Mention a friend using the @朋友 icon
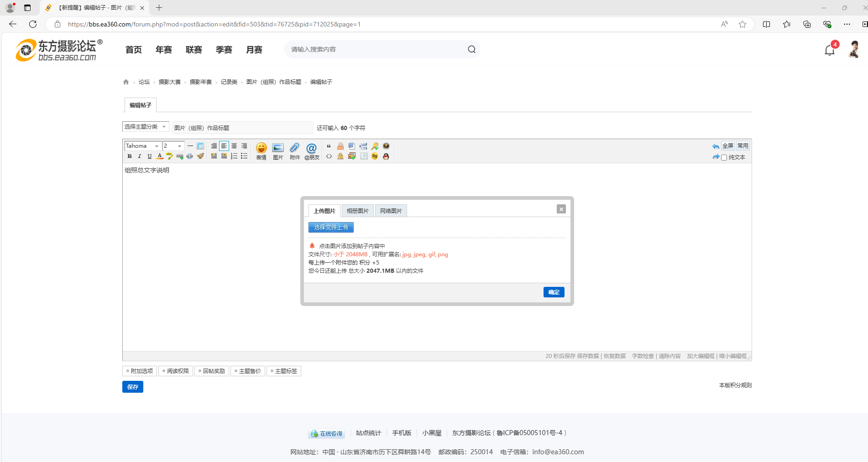 (312, 151)
